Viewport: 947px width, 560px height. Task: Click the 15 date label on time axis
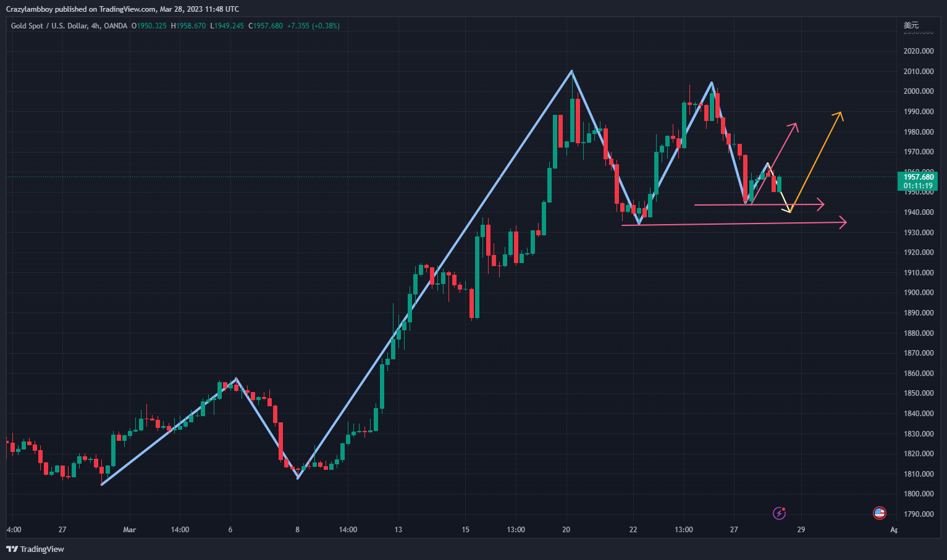tap(466, 530)
